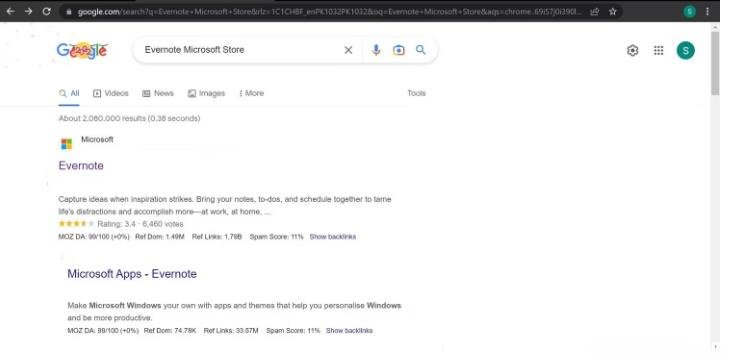Click the star rating of Evernote result
The image size is (735, 363).
[76, 224]
